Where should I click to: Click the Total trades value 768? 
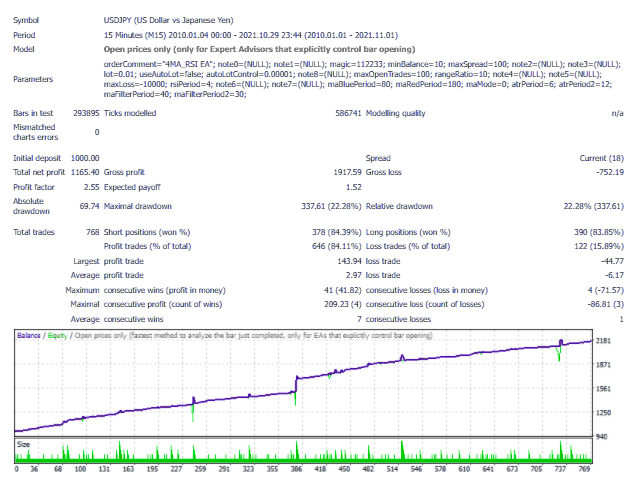[x=93, y=232]
